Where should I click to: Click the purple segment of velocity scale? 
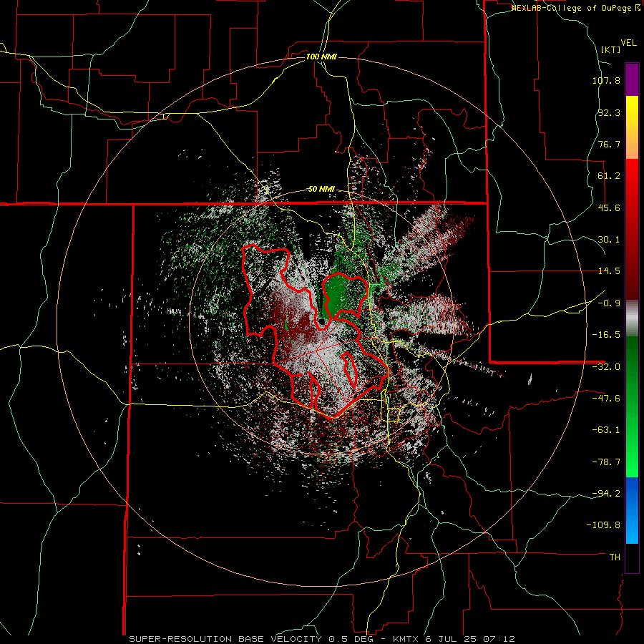click(632, 79)
